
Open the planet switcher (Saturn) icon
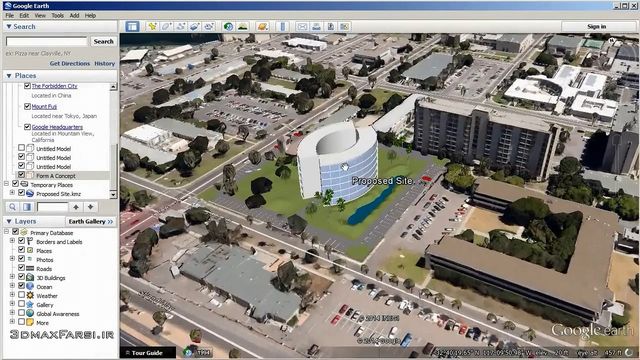coord(262,27)
